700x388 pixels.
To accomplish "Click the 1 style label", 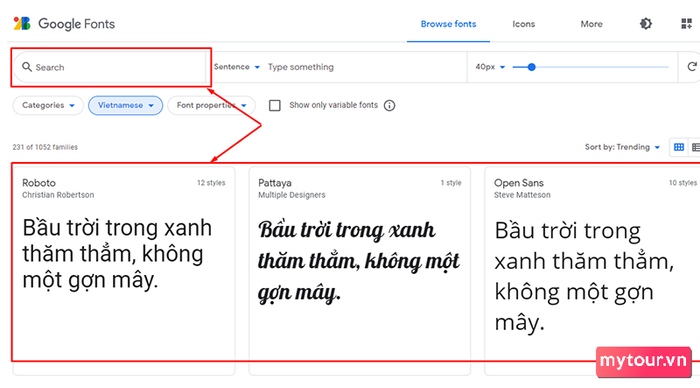I will pyautogui.click(x=451, y=183).
